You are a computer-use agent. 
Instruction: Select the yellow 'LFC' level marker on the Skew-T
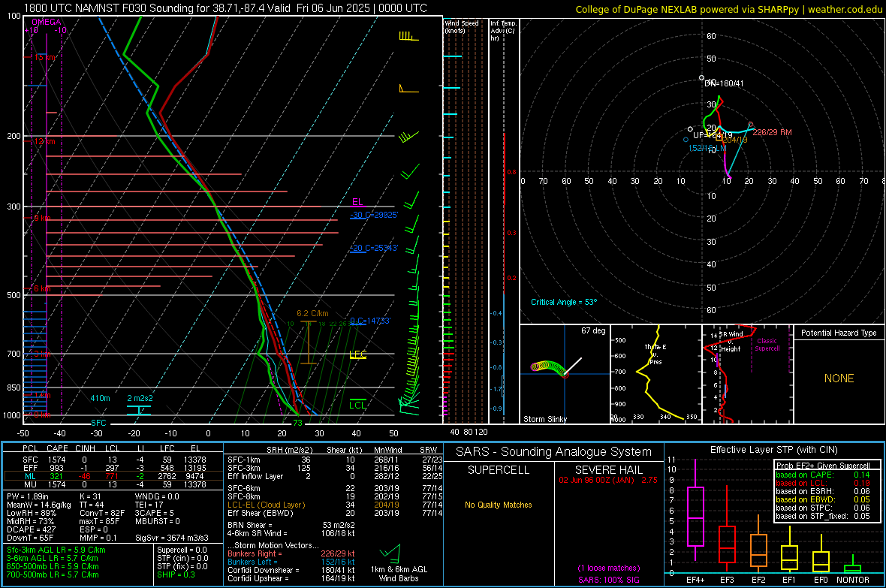(x=357, y=354)
